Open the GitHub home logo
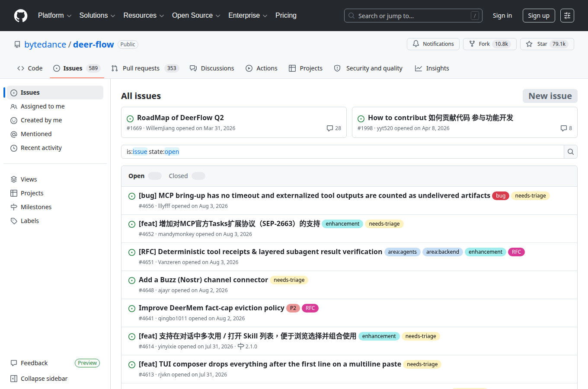Screen dimensions: 588x389 pyautogui.click(x=21, y=16)
